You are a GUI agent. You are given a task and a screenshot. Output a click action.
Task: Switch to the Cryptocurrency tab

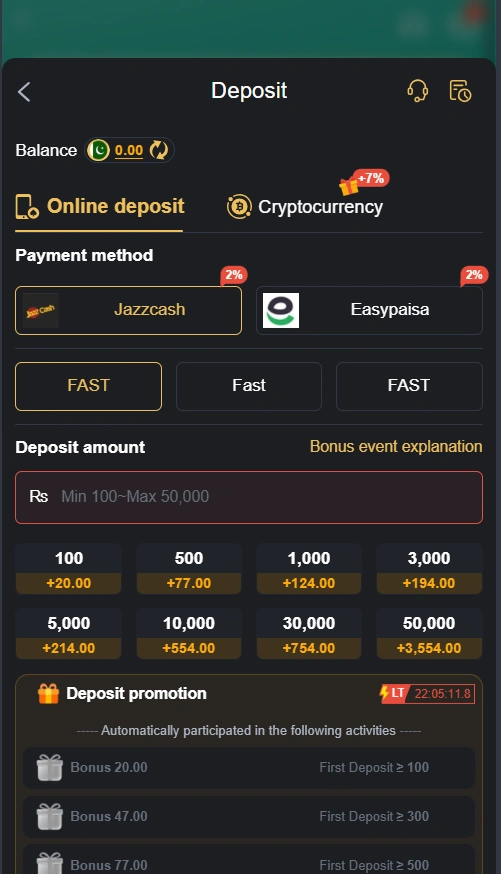(305, 207)
